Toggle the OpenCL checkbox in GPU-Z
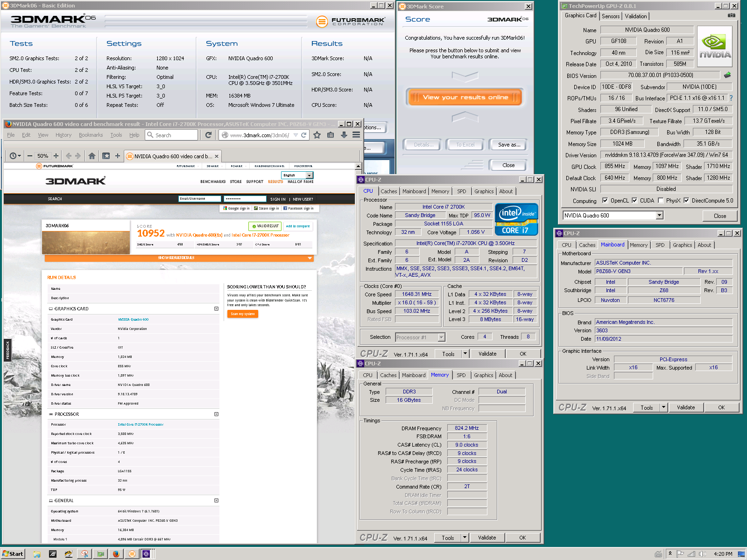This screenshot has width=747, height=560. [x=605, y=201]
